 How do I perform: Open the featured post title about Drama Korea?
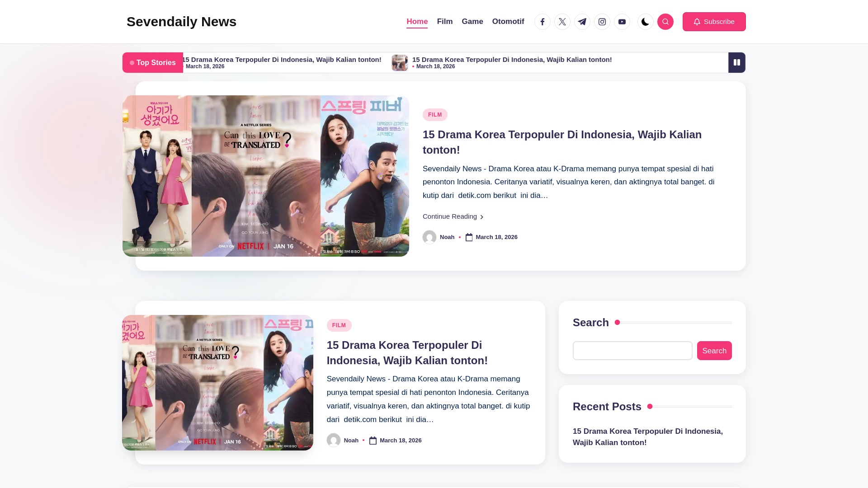562,142
